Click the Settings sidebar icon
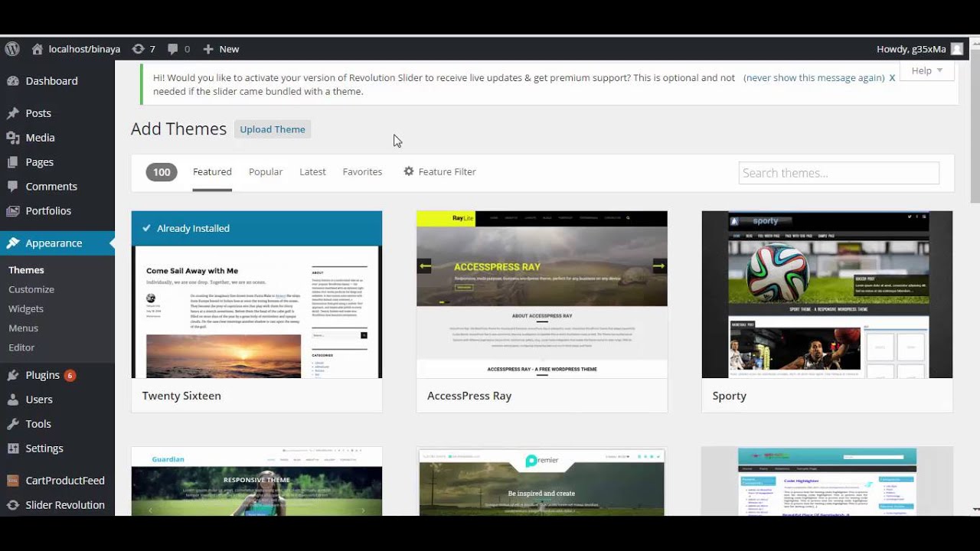 coord(12,448)
